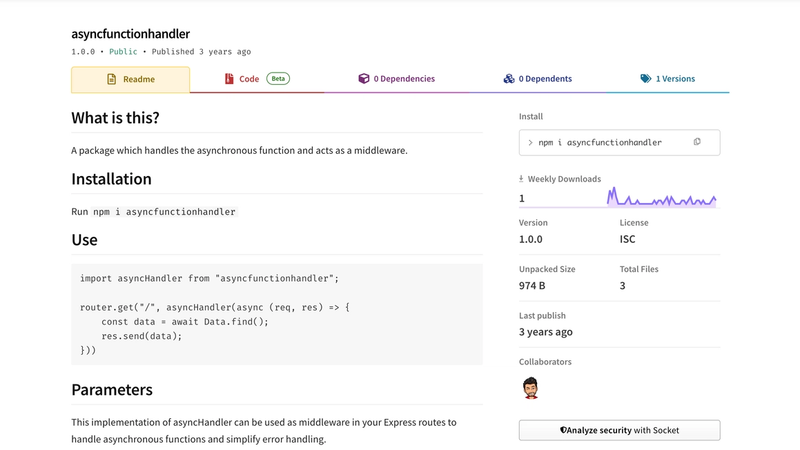This screenshot has height=450, width=800.
Task: Click the ISC license value
Action: pos(627,239)
